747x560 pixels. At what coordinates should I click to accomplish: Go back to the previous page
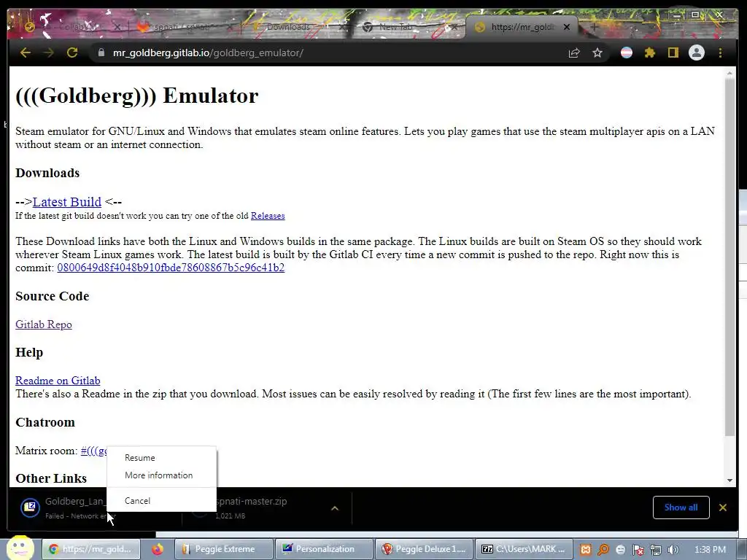click(26, 52)
